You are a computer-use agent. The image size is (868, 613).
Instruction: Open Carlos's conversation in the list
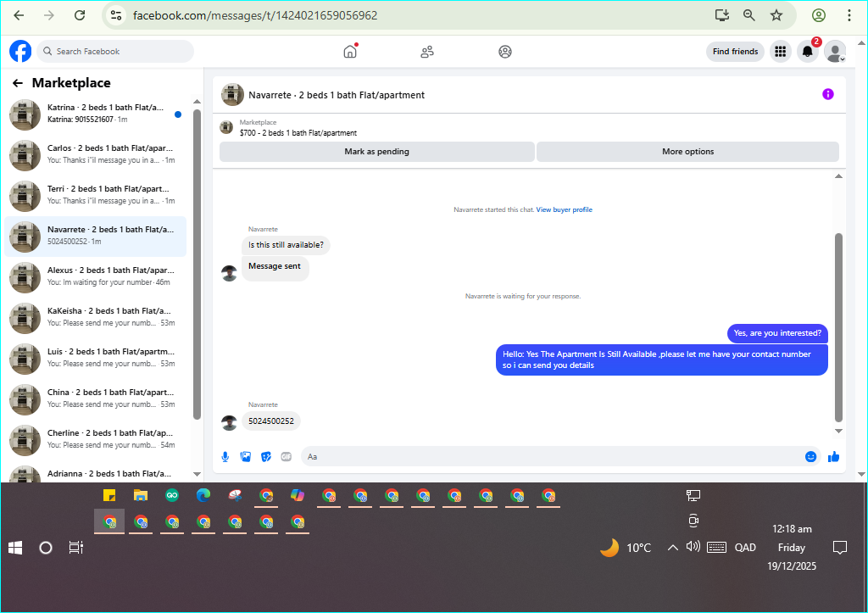point(95,156)
